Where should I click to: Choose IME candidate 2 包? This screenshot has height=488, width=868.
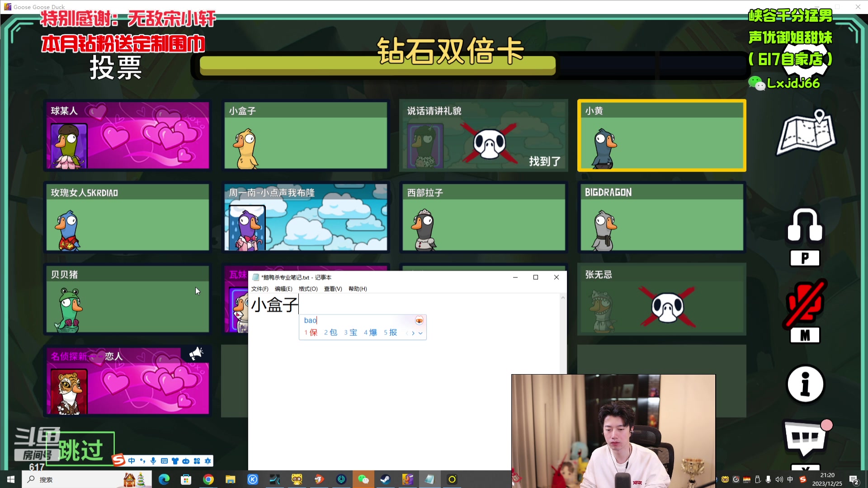point(330,333)
